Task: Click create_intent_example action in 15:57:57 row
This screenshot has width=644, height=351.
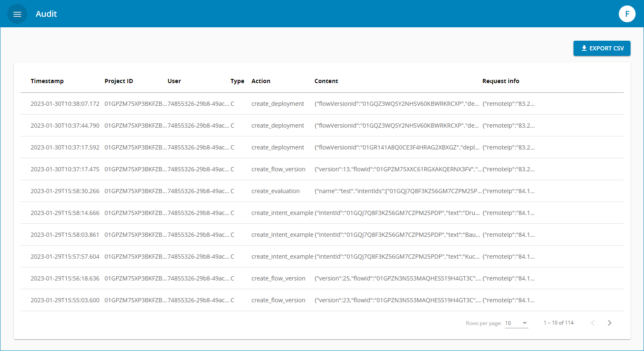Action: 283,257
